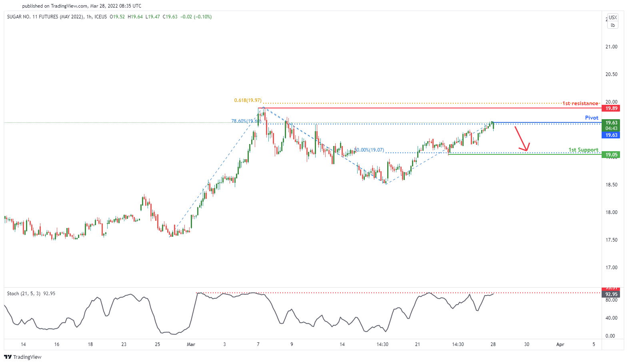Viewport: 628px width, 364px height.
Task: Click the 0.618(19.97) Fibonacci label
Action: pyautogui.click(x=248, y=100)
